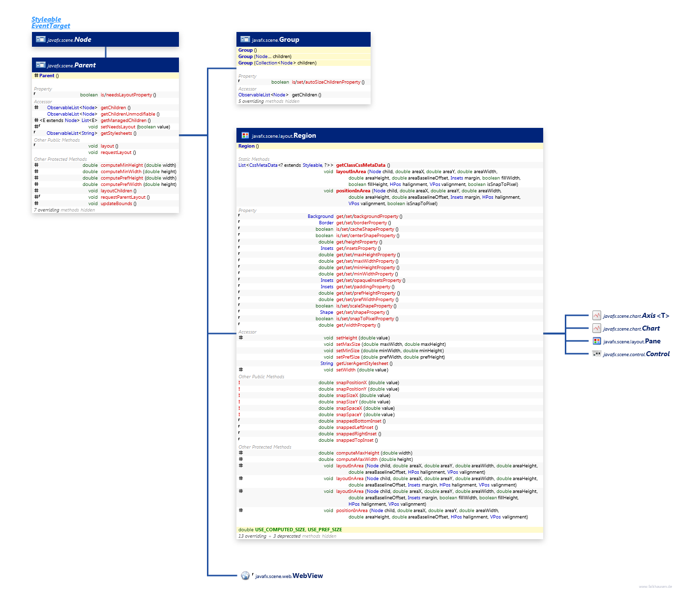Click the www.falkhausen.de website link
Viewport: 700px width, 609px height.
pyautogui.click(x=655, y=586)
